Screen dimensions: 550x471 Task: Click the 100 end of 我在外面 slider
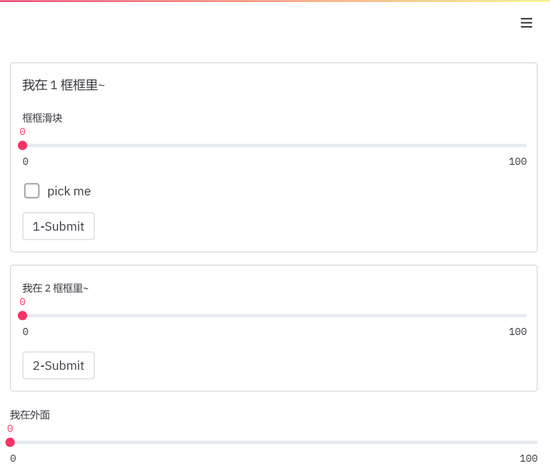[537, 442]
